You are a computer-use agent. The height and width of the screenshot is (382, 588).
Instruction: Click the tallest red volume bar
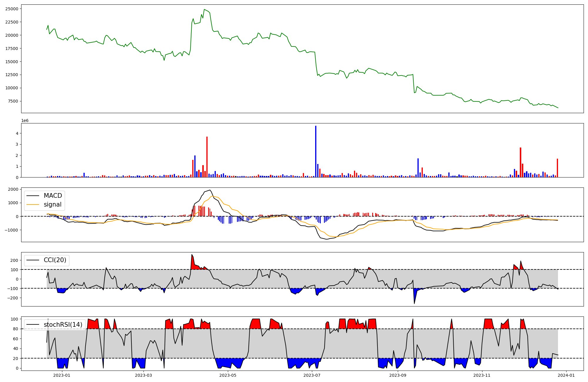(207, 157)
